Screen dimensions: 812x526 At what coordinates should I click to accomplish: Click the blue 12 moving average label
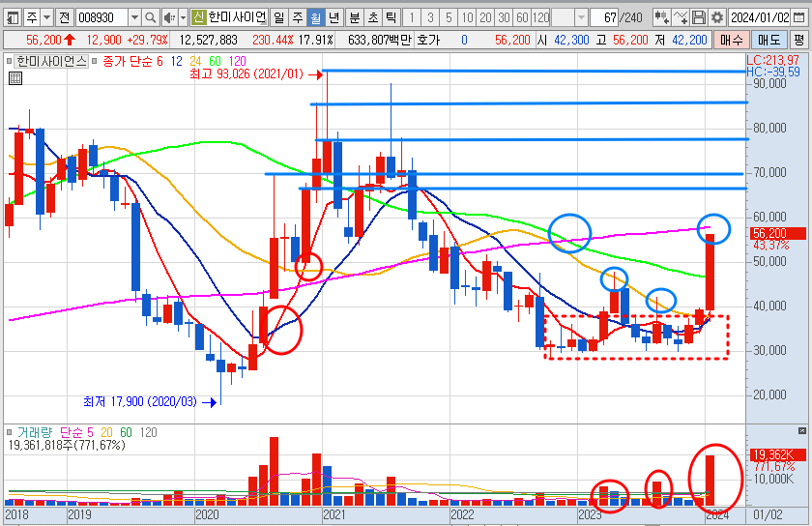177,62
